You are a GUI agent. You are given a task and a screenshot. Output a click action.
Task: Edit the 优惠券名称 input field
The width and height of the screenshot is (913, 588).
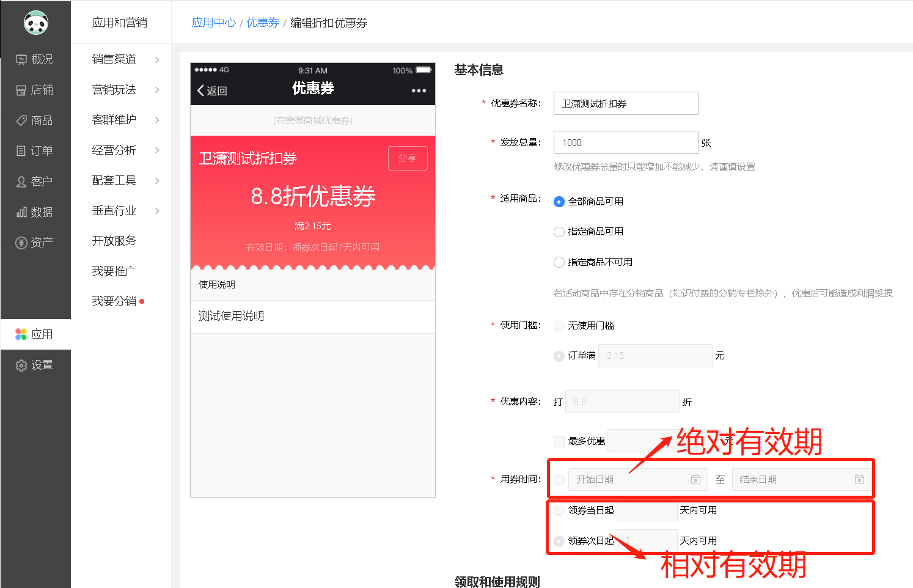coord(626,103)
